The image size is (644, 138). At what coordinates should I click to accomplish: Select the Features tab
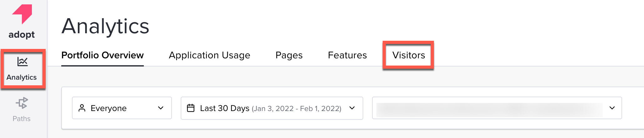(x=347, y=55)
